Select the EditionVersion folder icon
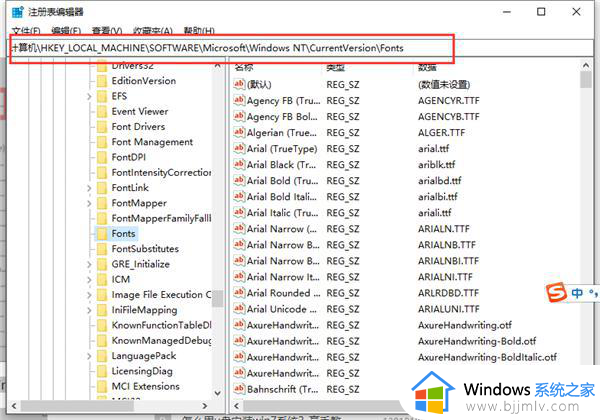The height and width of the screenshot is (420, 600). click(102, 81)
